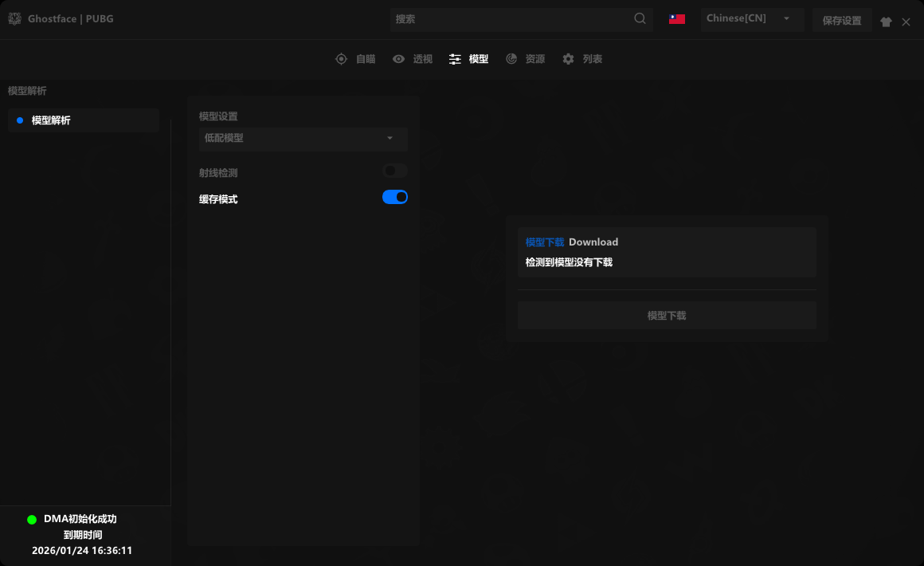Click the flag icon beside language selector
Image resolution: width=924 pixels, height=566 pixels.
677,19
